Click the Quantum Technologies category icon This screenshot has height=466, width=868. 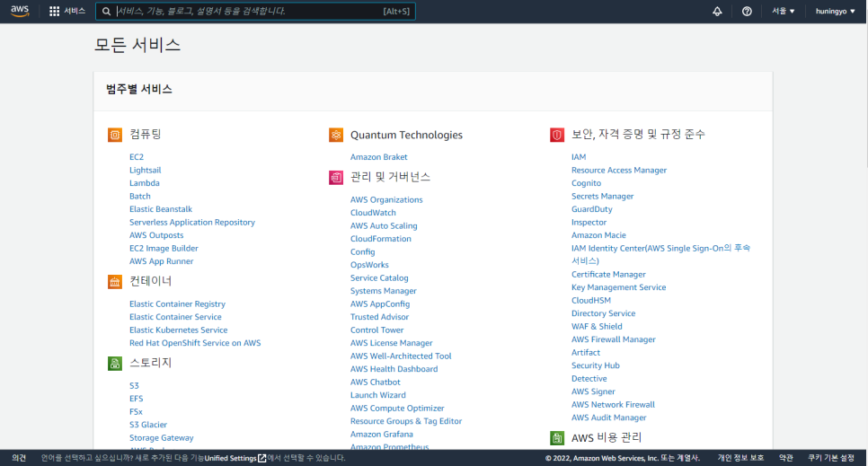(x=336, y=135)
